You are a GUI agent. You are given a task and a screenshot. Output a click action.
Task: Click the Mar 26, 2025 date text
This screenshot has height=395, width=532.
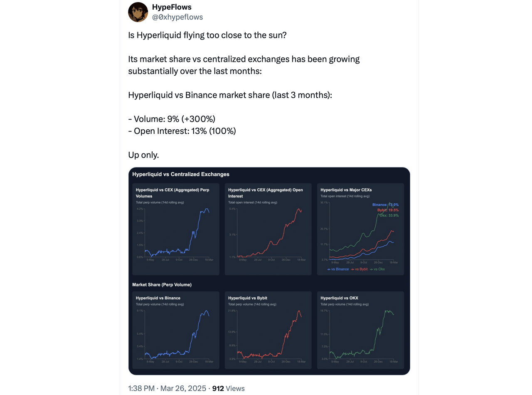tap(183, 388)
